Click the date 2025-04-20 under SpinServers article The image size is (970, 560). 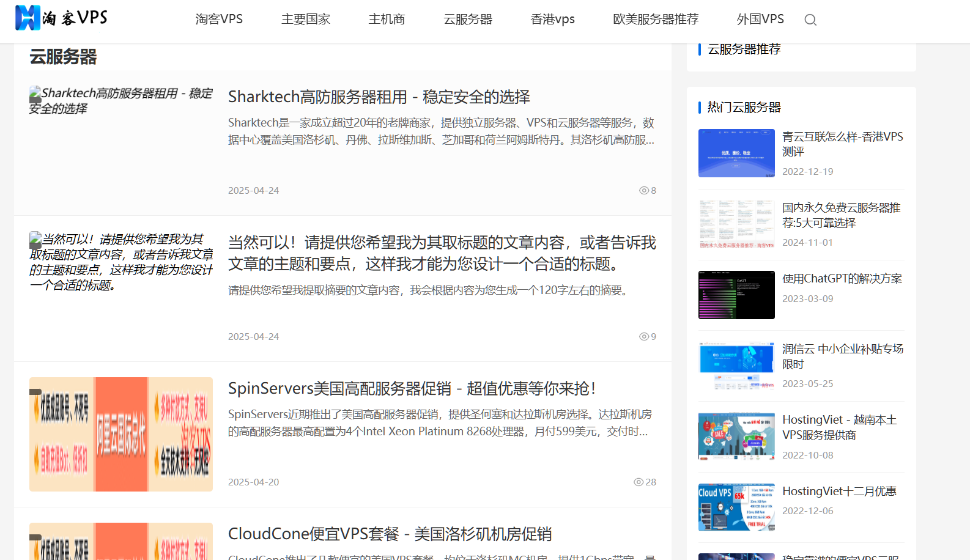pos(253,482)
